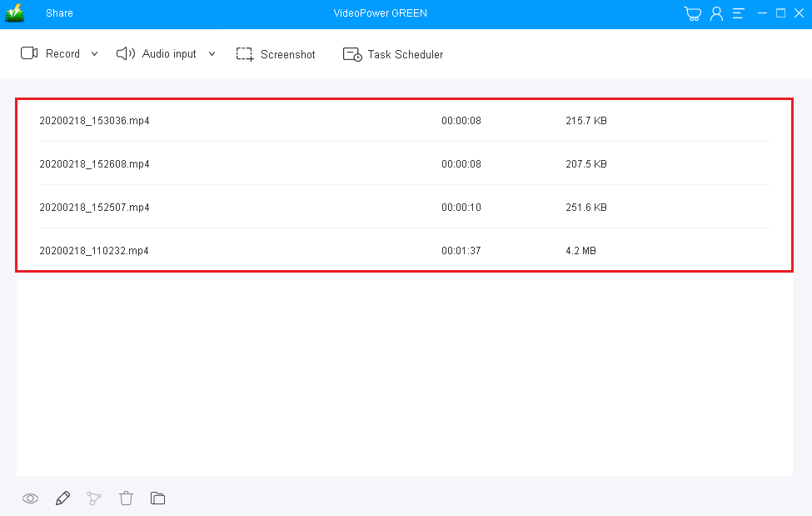Select the file 20200218_152608.mp4
Viewport: 812px width, 516px height.
pos(94,163)
